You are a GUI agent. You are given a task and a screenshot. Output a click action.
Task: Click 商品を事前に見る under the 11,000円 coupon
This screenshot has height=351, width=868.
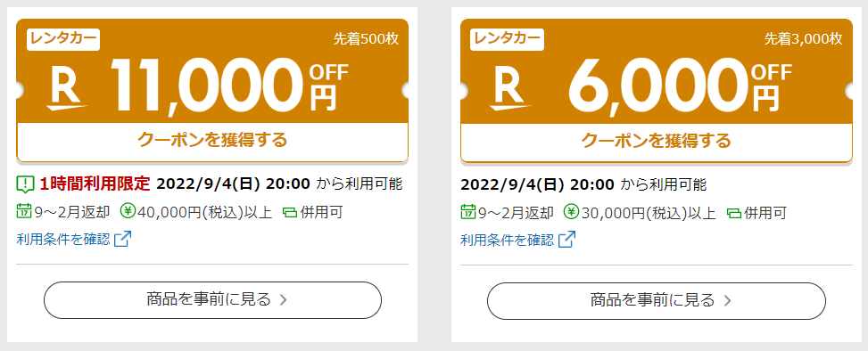(212, 300)
